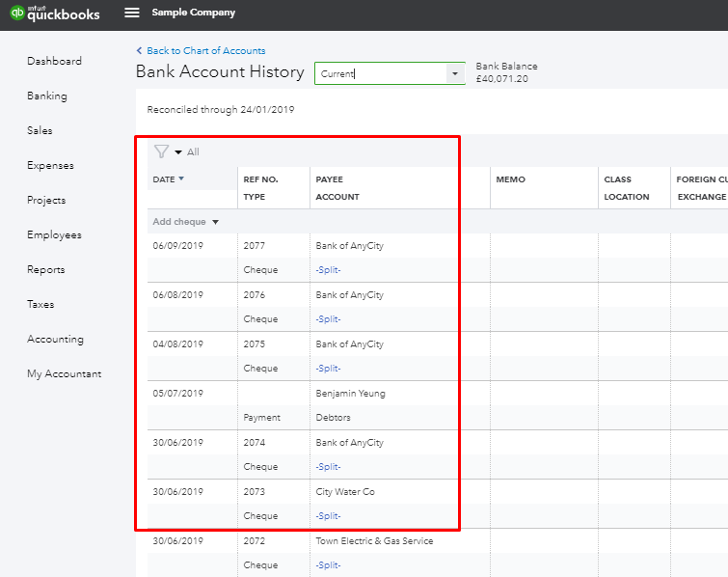Select Expenses in the left navigation
The image size is (728, 577).
(x=50, y=165)
